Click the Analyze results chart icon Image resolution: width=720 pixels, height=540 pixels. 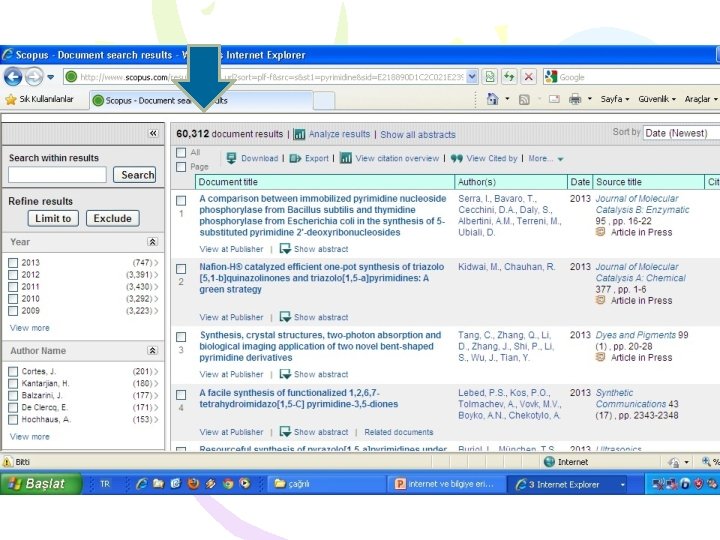[299, 134]
